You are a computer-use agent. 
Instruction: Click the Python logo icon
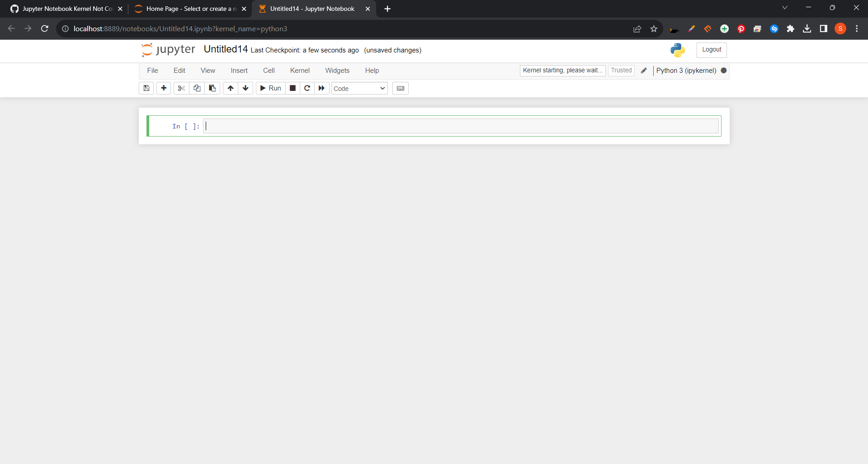(x=678, y=50)
